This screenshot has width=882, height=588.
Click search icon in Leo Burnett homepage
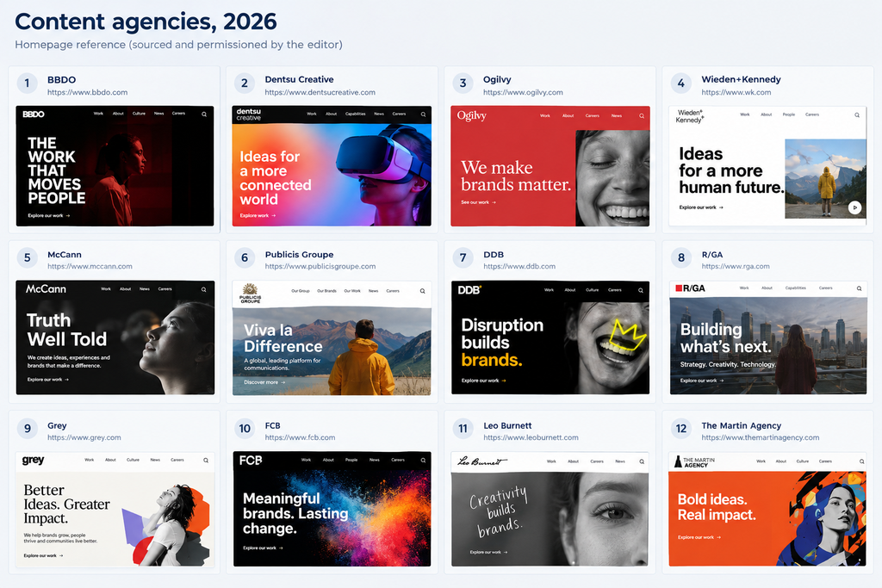[x=641, y=461]
